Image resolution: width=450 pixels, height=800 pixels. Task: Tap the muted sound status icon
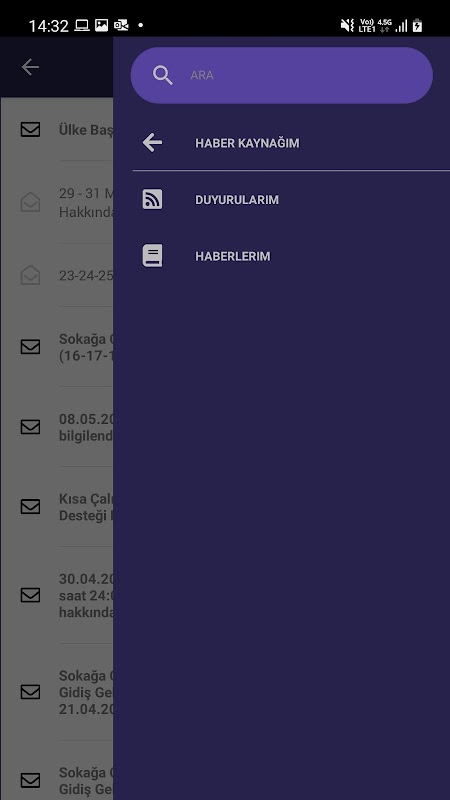(347, 25)
